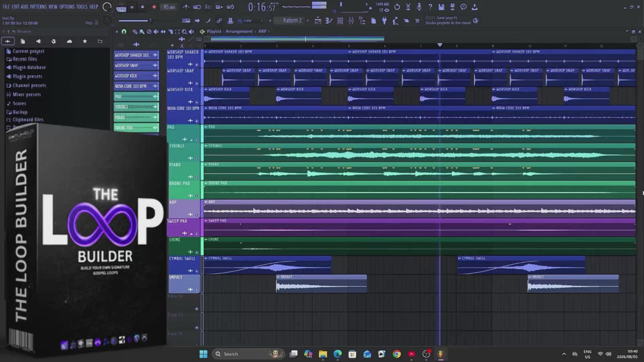Click the main volume knob

click(107, 7)
